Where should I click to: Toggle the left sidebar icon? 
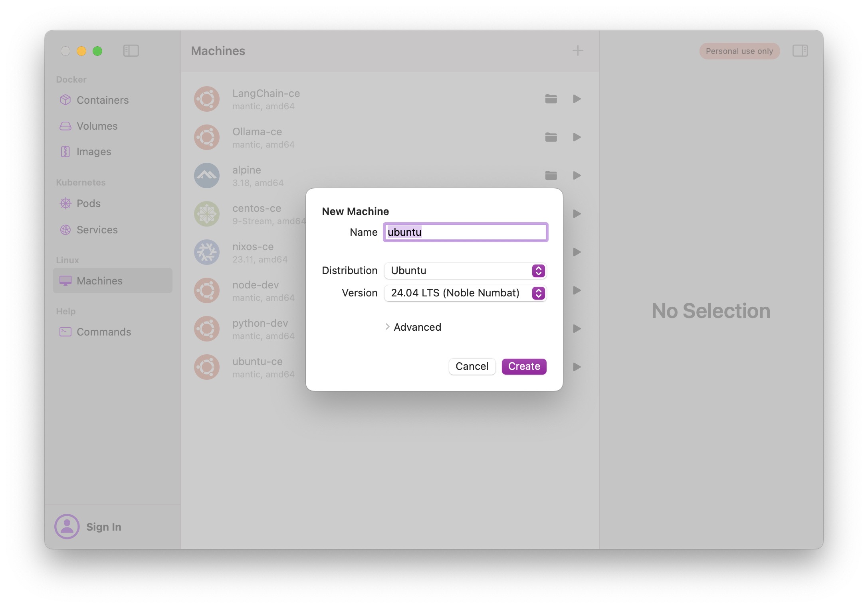pos(131,51)
